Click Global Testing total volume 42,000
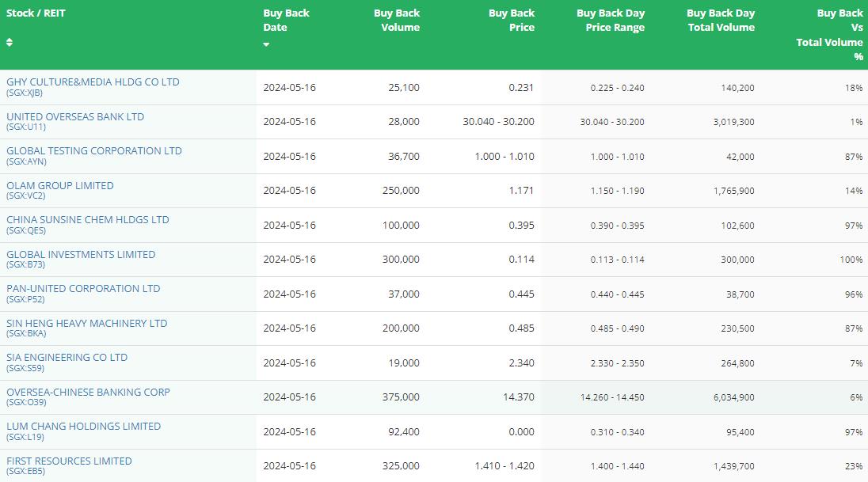The width and height of the screenshot is (868, 482). [x=740, y=157]
